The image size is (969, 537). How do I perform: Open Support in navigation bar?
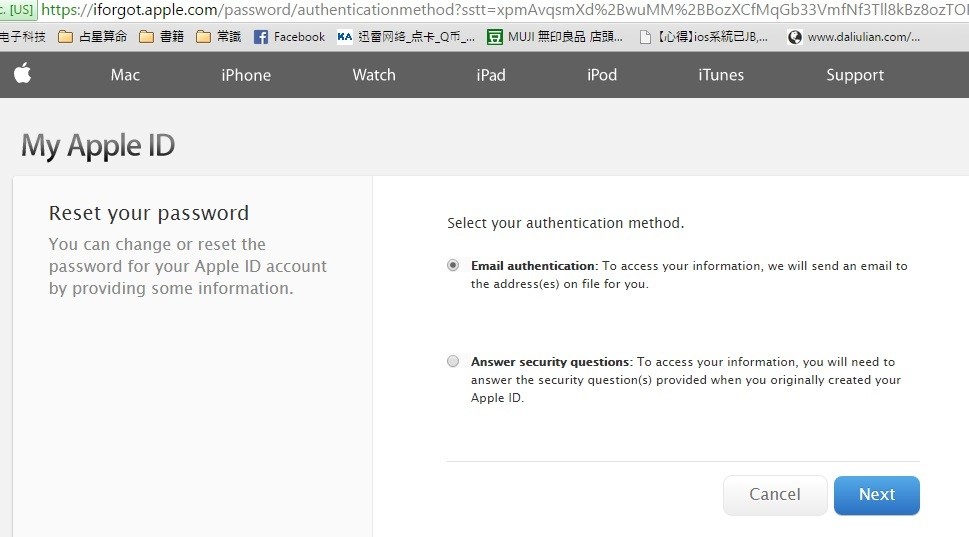(855, 75)
